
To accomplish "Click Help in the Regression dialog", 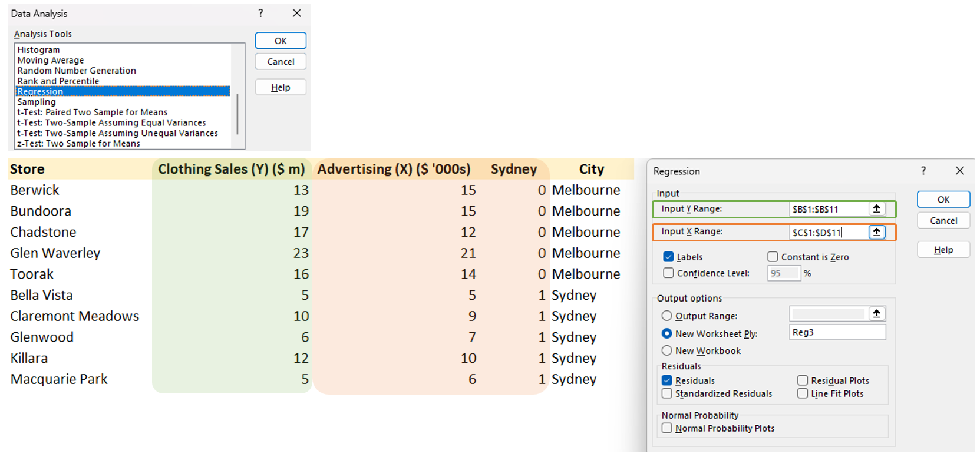I will tap(943, 250).
